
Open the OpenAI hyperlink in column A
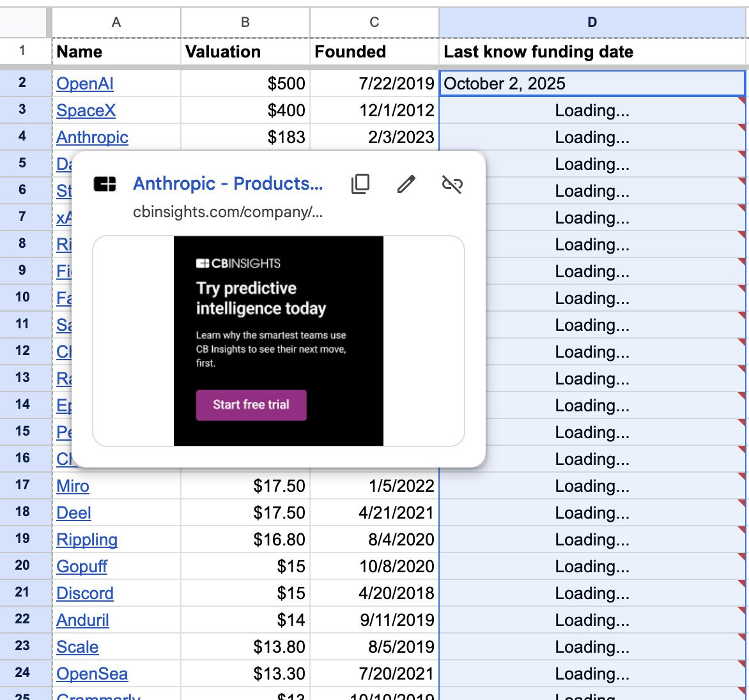point(85,84)
